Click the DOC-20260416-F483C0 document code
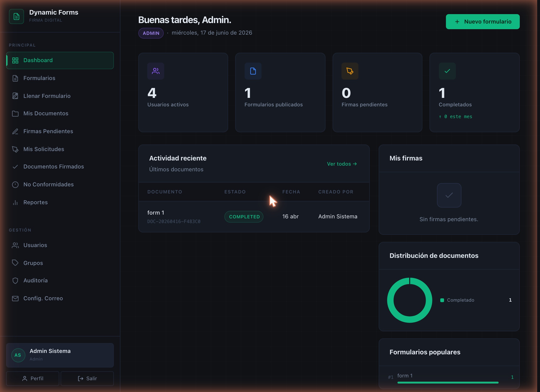This screenshot has width=540, height=392. [174, 221]
